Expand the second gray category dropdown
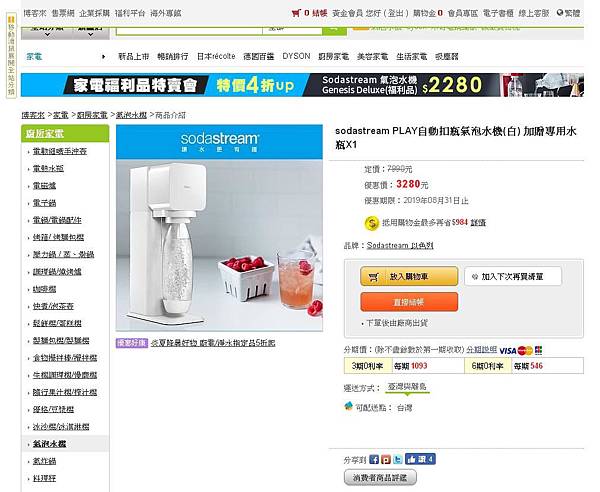Screen dimensions: 600x492 pos(91,32)
